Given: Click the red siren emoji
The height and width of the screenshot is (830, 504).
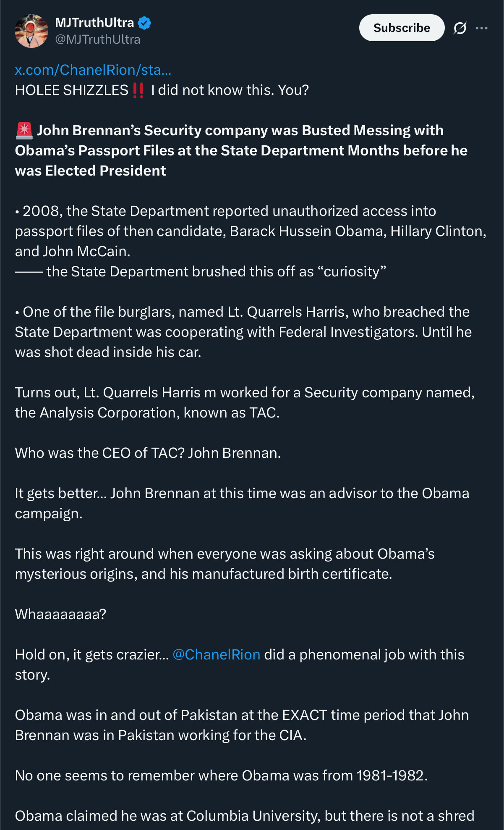Looking at the screenshot, I should 24,131.
